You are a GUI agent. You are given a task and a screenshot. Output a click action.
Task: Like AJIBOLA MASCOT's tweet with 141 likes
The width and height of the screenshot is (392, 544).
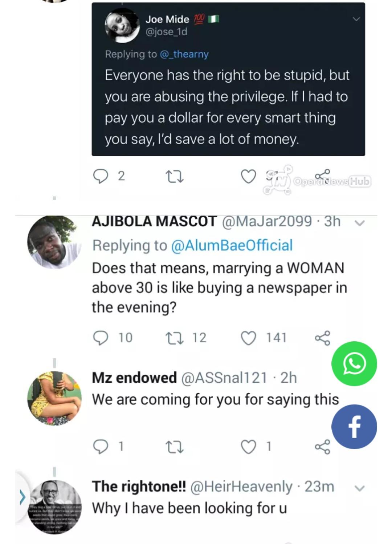coord(249,338)
